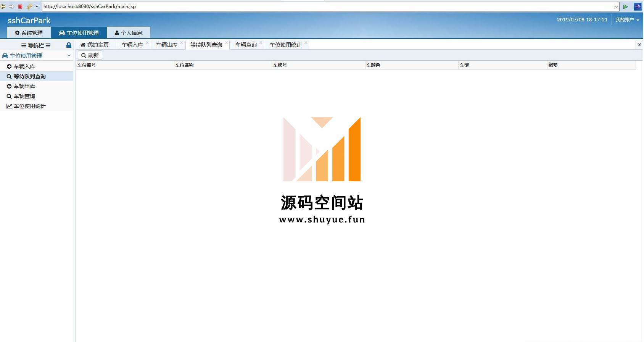Select 车辆查询 in the sidebar
This screenshot has width=644, height=342.
(x=37, y=96)
